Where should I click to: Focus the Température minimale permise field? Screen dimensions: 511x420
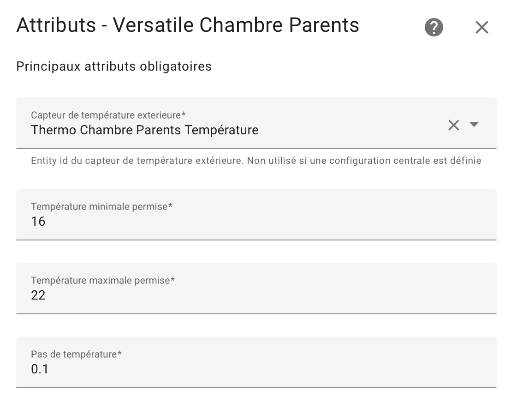point(256,215)
